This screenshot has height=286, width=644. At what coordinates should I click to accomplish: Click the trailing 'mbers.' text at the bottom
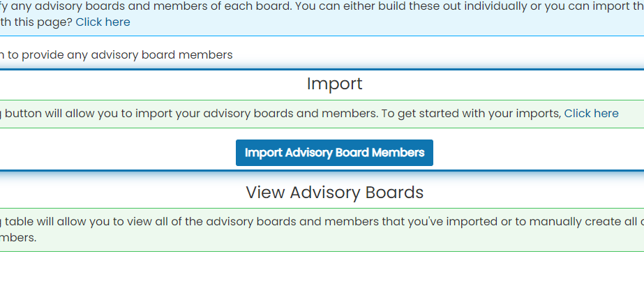(18, 238)
